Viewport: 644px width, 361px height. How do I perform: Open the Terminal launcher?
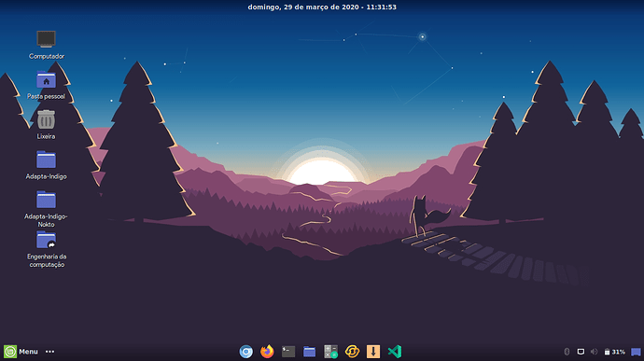point(288,352)
